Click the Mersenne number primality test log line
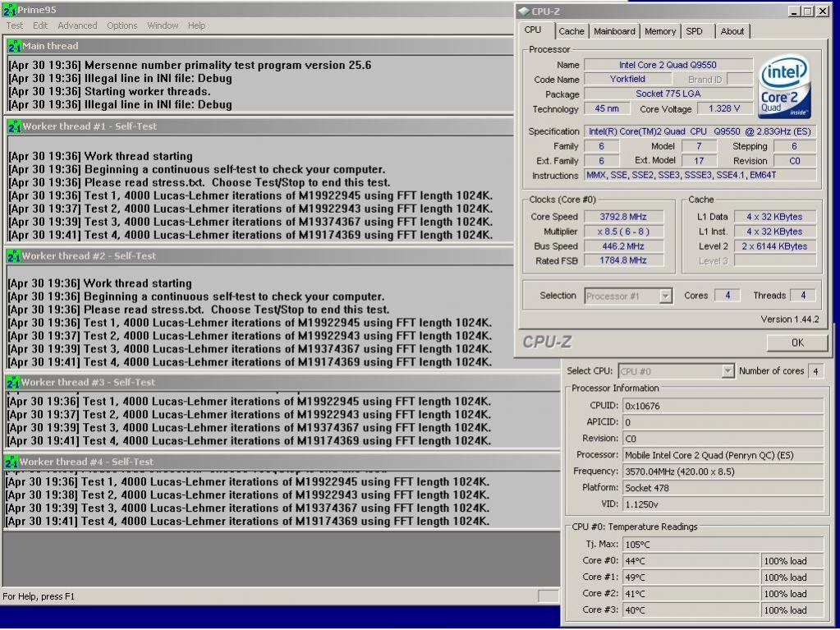Viewport: 840px width, 630px height. (x=190, y=66)
